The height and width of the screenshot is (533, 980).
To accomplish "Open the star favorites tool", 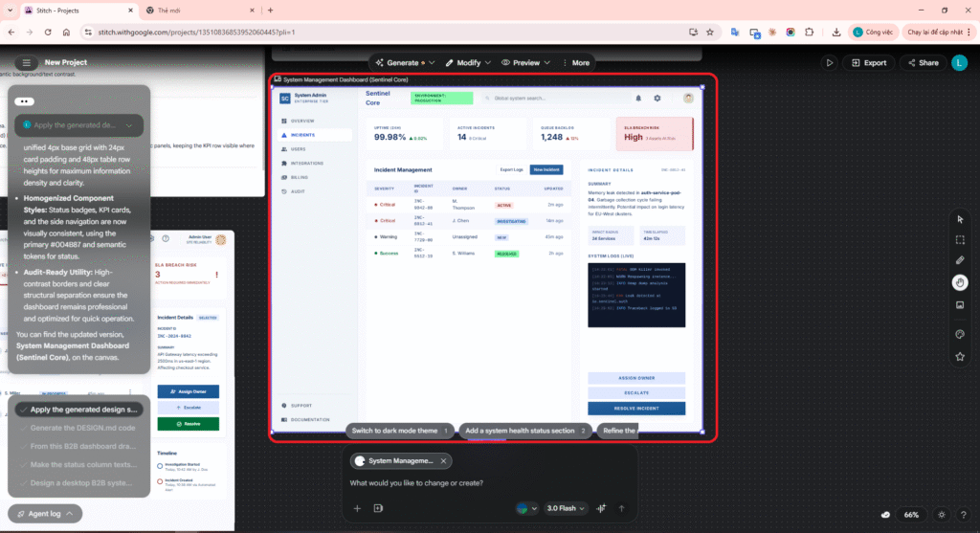I will (960, 357).
